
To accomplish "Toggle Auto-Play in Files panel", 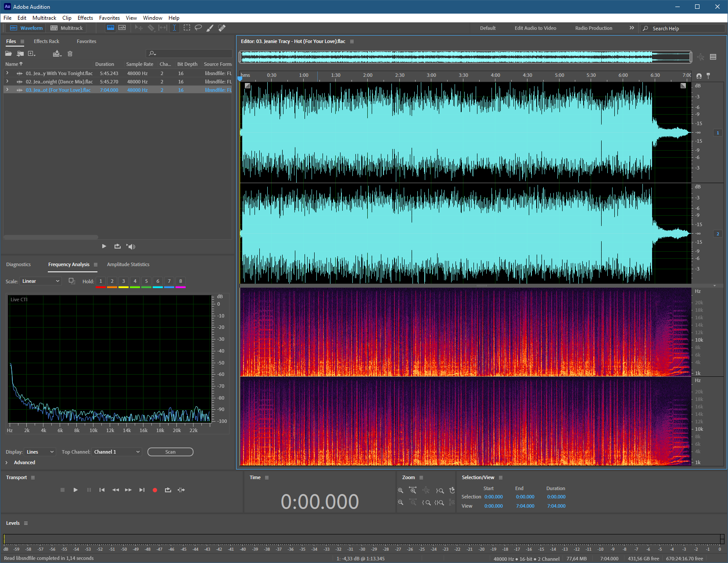I will point(131,246).
